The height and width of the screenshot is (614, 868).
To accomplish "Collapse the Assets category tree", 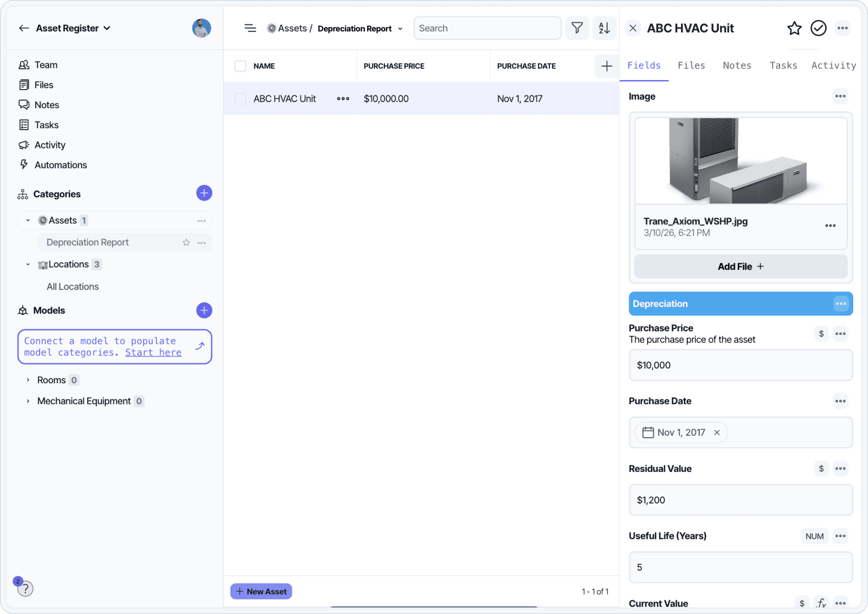I will 28,221.
